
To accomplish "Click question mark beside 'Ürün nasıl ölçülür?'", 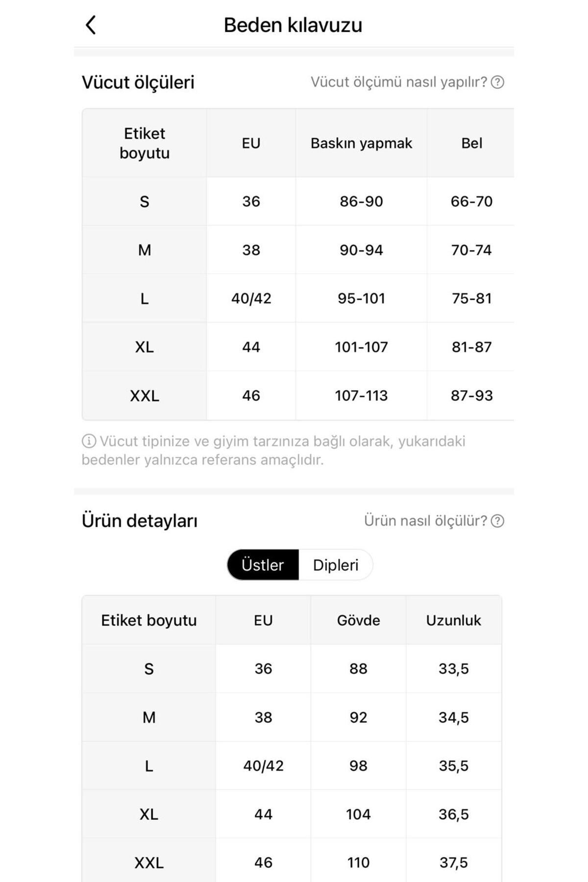I will 497,521.
